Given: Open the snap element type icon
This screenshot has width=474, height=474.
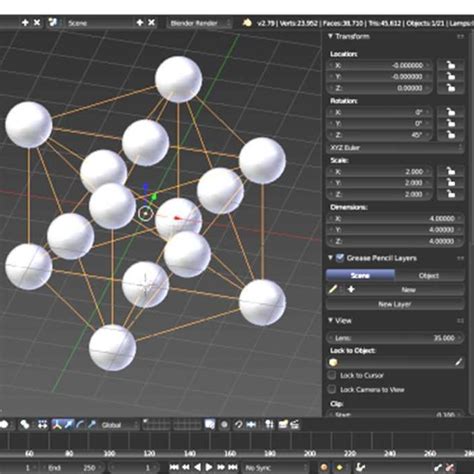Looking at the screenshot, I should point(251,425).
